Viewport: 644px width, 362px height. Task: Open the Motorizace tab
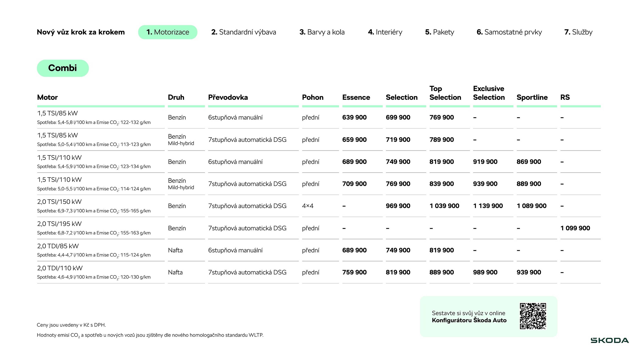(x=168, y=32)
